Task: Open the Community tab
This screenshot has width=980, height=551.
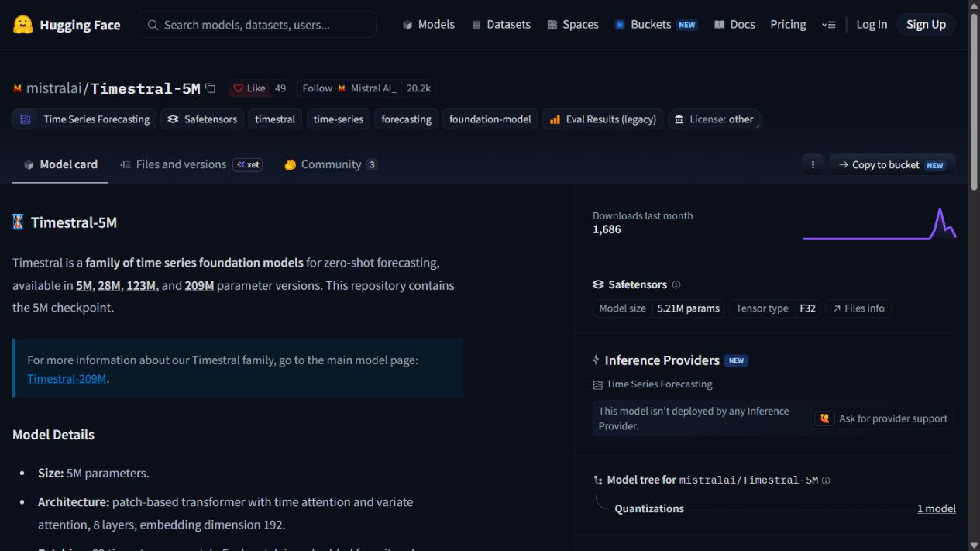Action: click(x=331, y=164)
